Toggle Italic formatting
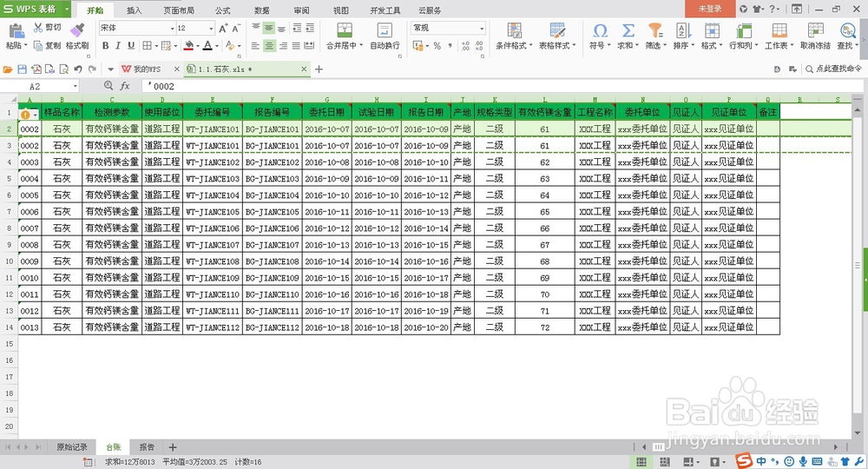The width and height of the screenshot is (868, 469). pos(118,46)
